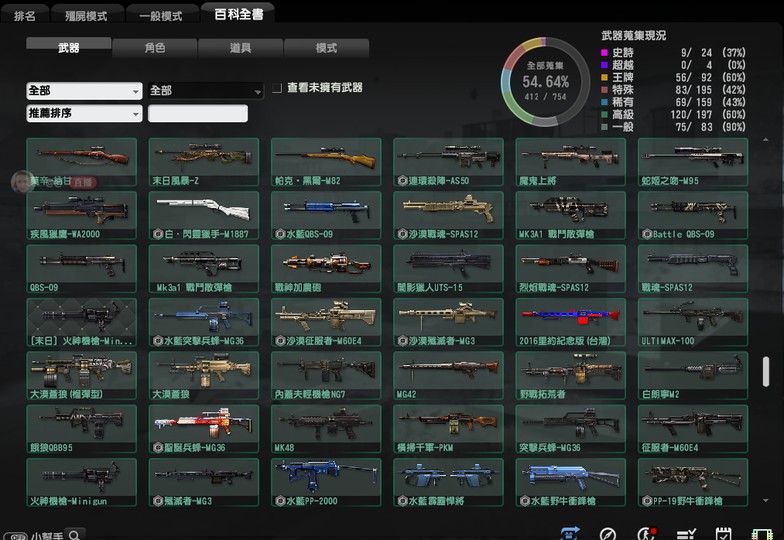Image resolution: width=784 pixels, height=540 pixels.
Task: Click the blue gift box icon
Action: (x=570, y=533)
